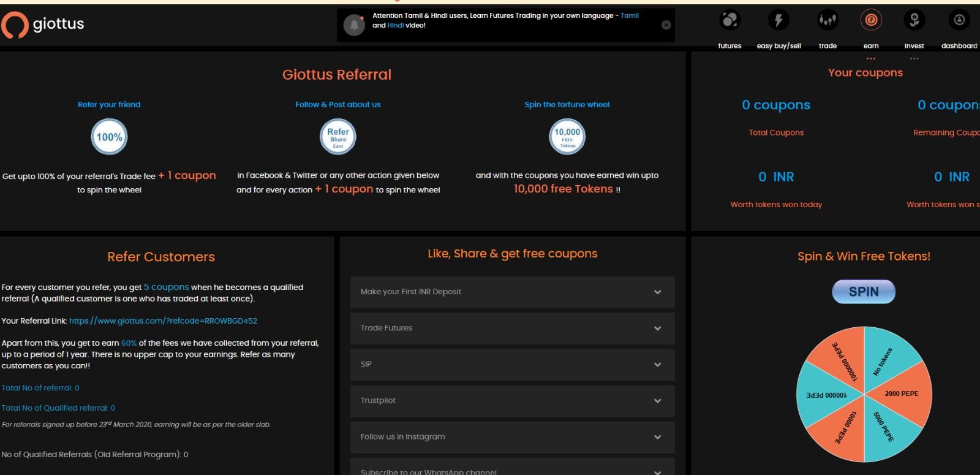This screenshot has width=980, height=475.
Task: Expand the Trade Futures section
Action: tap(512, 328)
